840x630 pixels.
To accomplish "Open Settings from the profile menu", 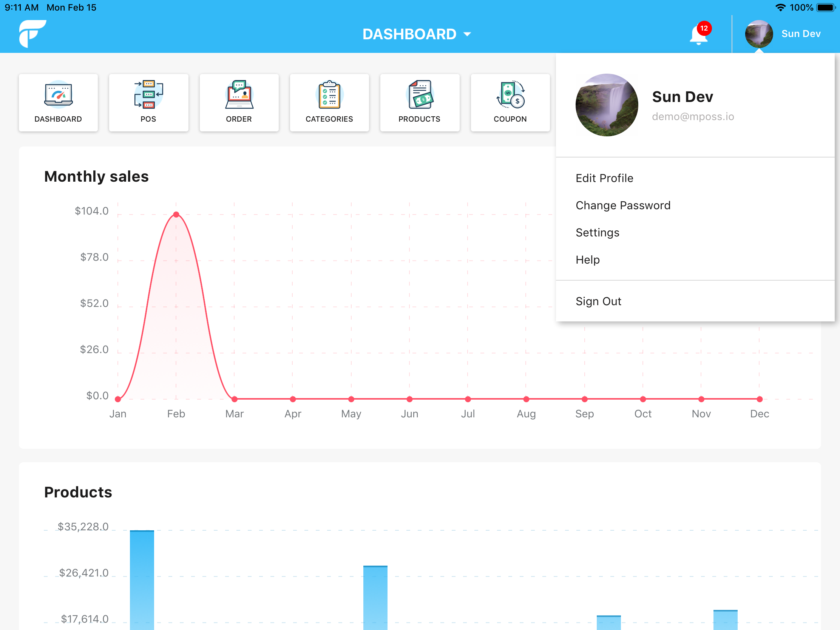I will [x=598, y=232].
